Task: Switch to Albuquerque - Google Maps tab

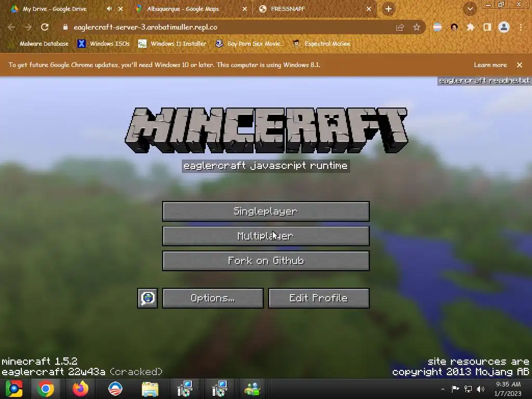Action: pyautogui.click(x=183, y=9)
